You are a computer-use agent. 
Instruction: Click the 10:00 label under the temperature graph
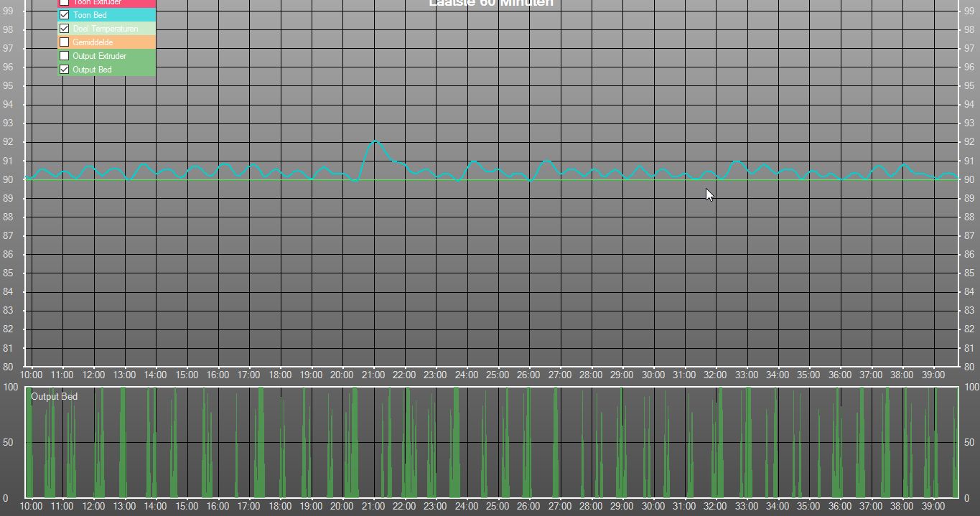[31, 375]
